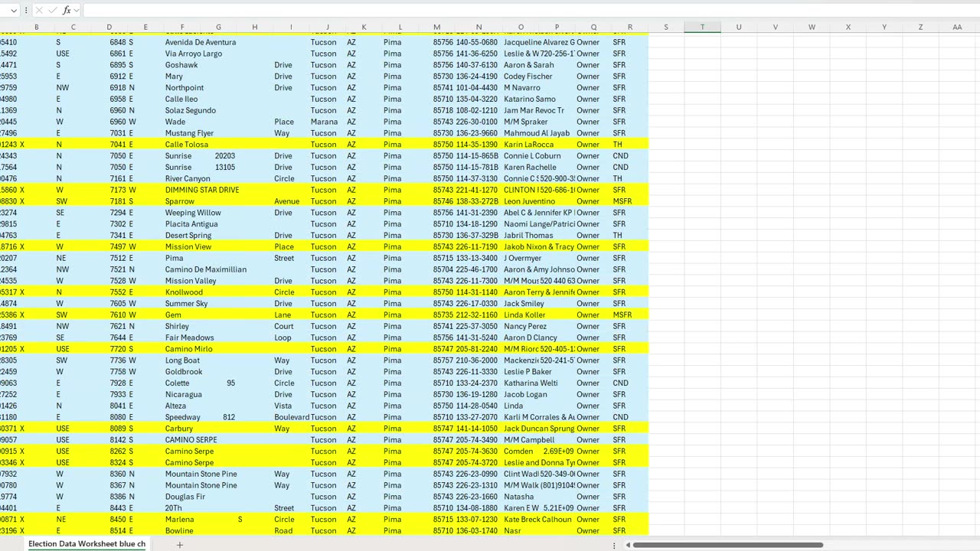
Task: Click the cell reading 'Via Arroyo Largo'
Action: (194, 54)
